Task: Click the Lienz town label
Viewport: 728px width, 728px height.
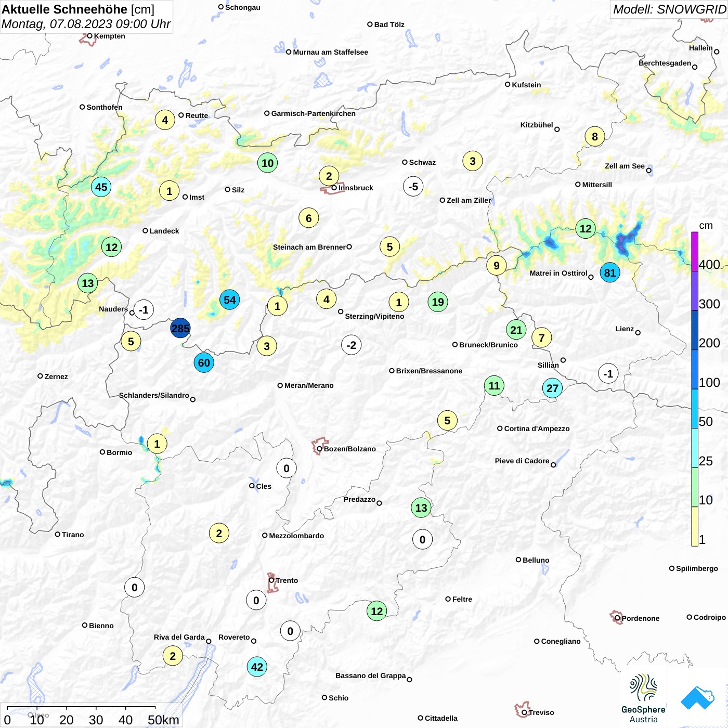Action: (625, 329)
